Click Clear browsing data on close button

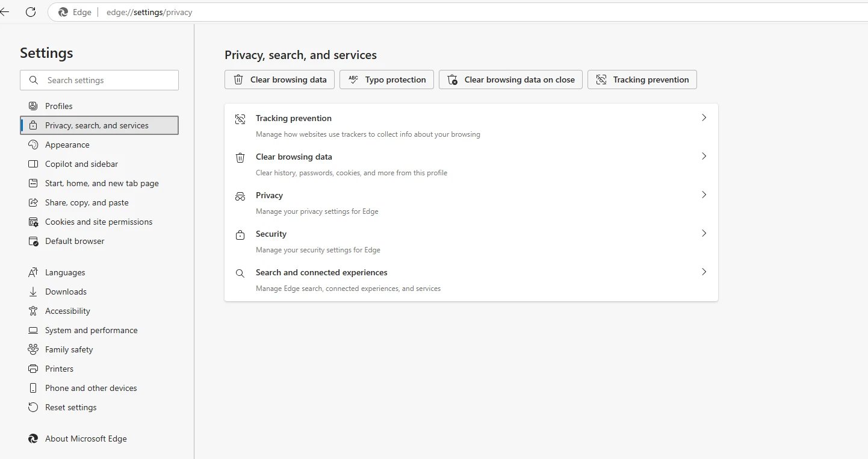510,80
